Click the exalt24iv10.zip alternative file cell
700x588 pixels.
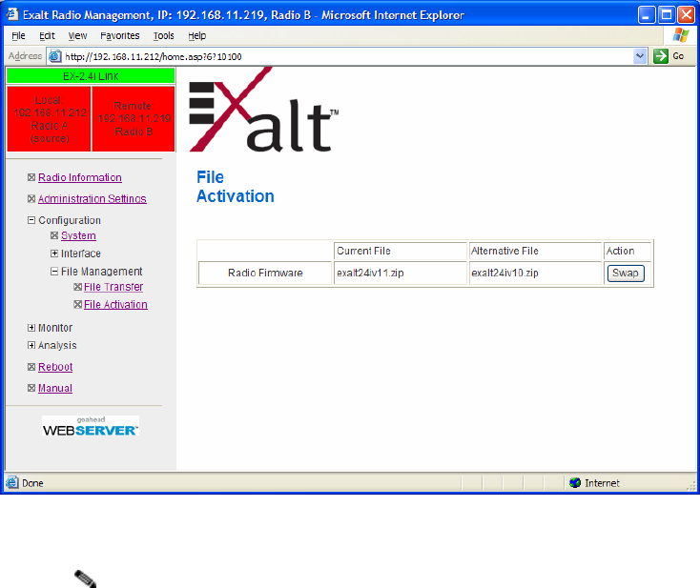(535, 273)
